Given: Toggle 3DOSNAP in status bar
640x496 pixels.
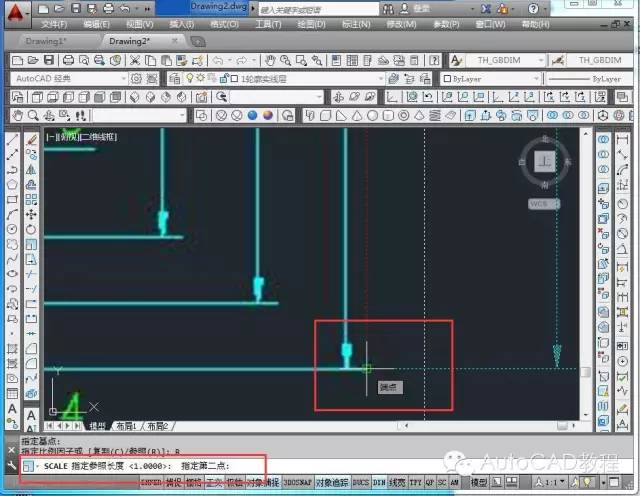Looking at the screenshot, I should point(298,482).
